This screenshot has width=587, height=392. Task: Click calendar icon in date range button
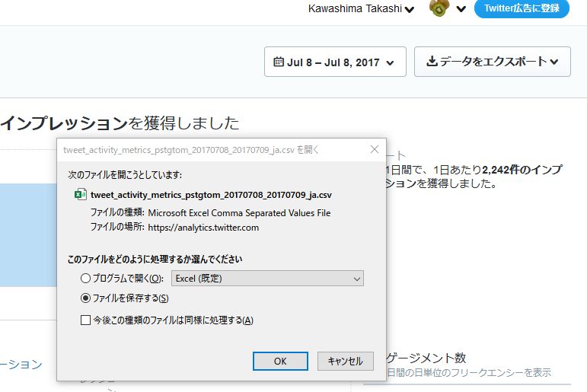pyautogui.click(x=279, y=62)
